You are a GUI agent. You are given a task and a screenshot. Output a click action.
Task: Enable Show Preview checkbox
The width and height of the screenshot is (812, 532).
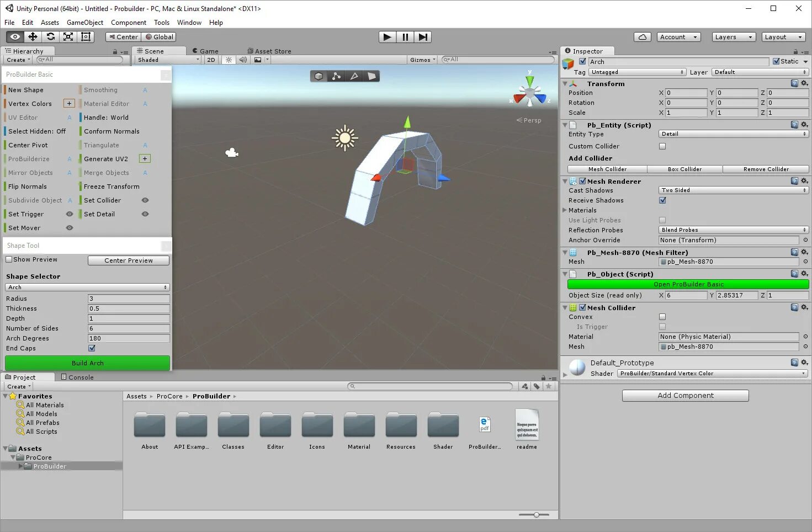point(9,259)
